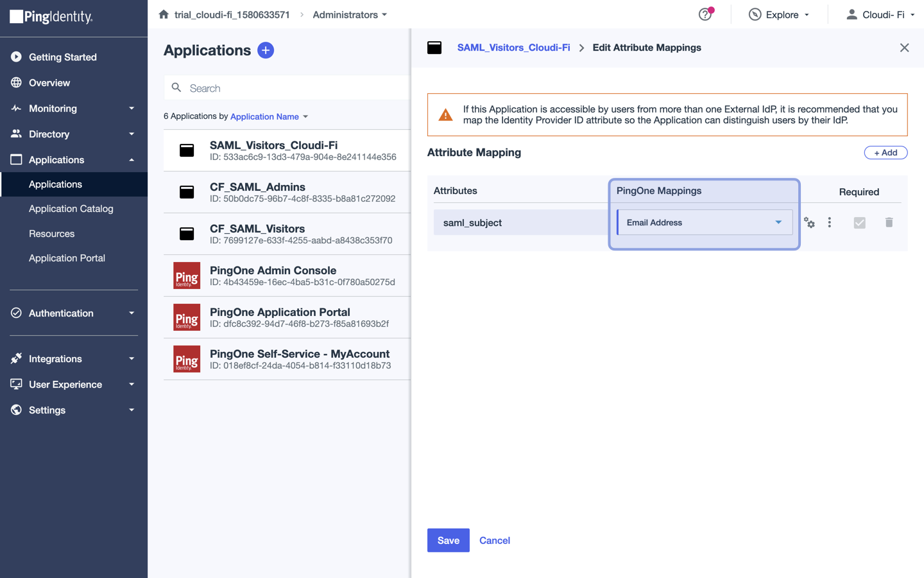Open the three-dot options menu for saml_subject
This screenshot has height=578, width=924.
[x=830, y=222]
